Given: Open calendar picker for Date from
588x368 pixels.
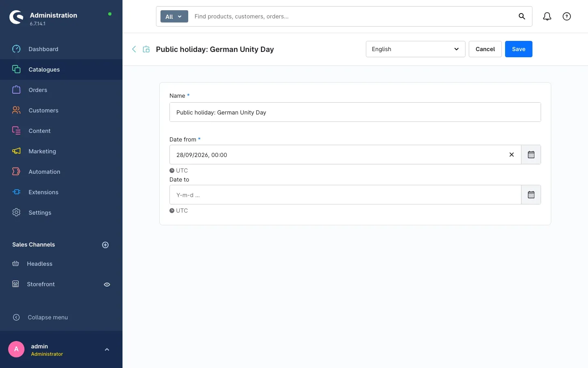Looking at the screenshot, I should pos(531,155).
